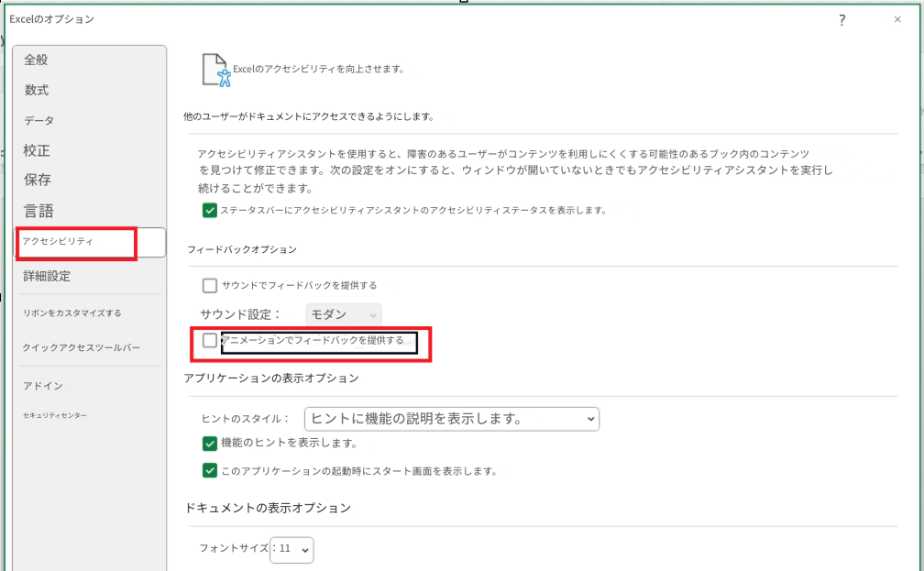This screenshot has width=924, height=571.
Task: Click the ヒントのスタイル label
Action: pos(245,419)
